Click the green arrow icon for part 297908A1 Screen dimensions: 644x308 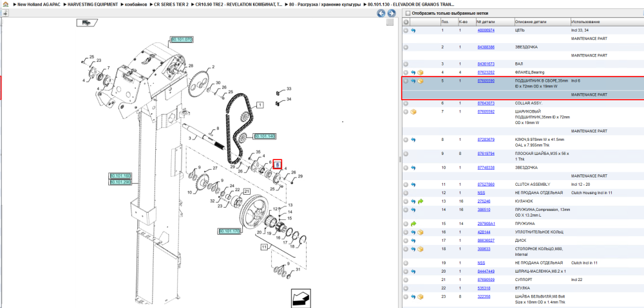[x=413, y=224]
